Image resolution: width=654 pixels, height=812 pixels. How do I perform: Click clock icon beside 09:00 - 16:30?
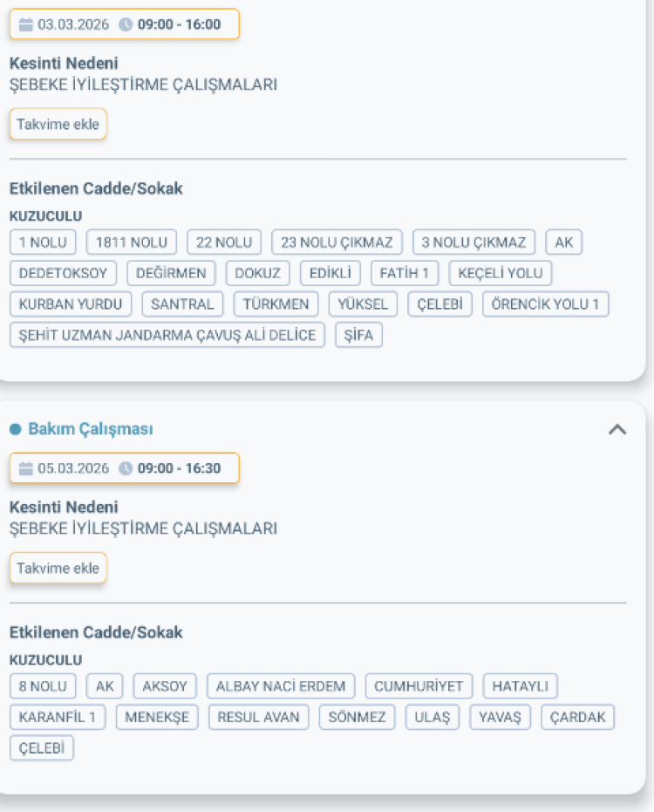(126, 468)
